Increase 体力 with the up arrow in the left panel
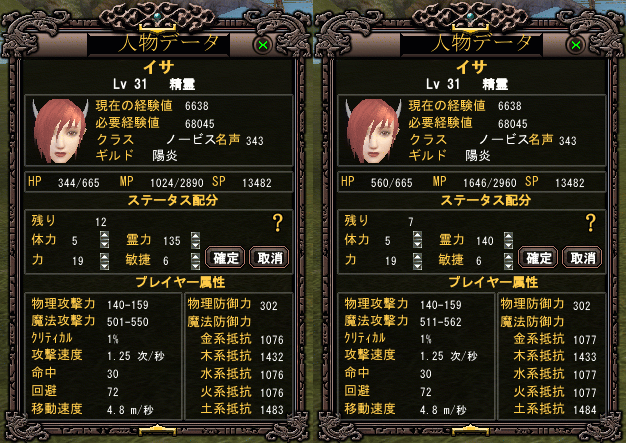The height and width of the screenshot is (443, 626). (x=104, y=235)
